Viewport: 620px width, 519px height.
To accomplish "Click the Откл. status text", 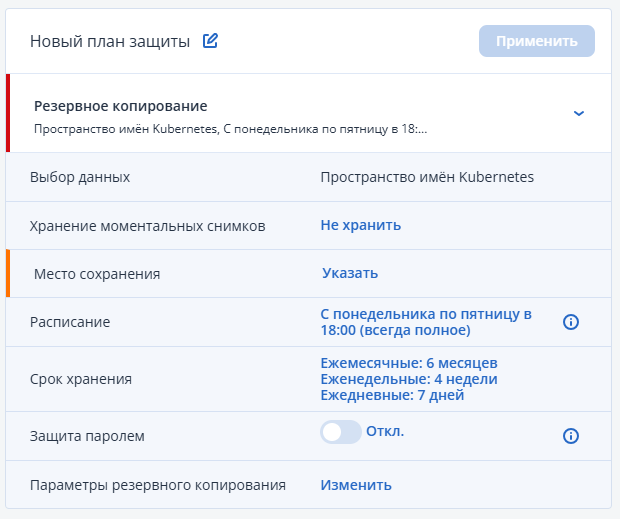I will [x=385, y=431].
